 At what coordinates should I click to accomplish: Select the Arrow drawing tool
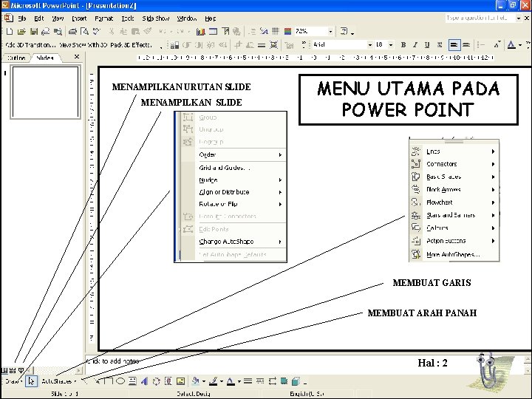click(97, 381)
